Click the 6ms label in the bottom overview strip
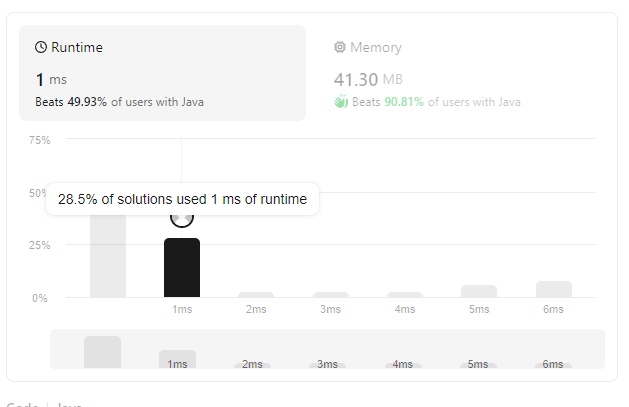 point(553,364)
